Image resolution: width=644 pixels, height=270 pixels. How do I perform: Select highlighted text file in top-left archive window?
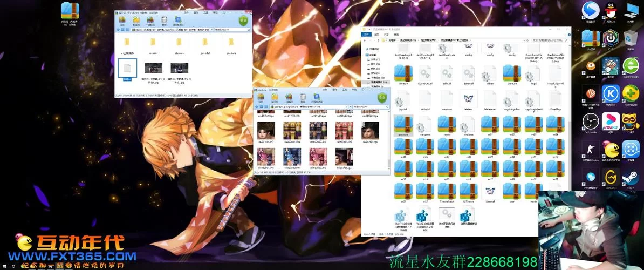[127, 69]
